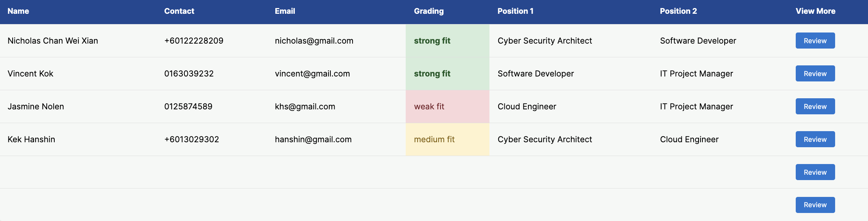Click the weak fit grading cell
The height and width of the screenshot is (221, 868).
[447, 107]
